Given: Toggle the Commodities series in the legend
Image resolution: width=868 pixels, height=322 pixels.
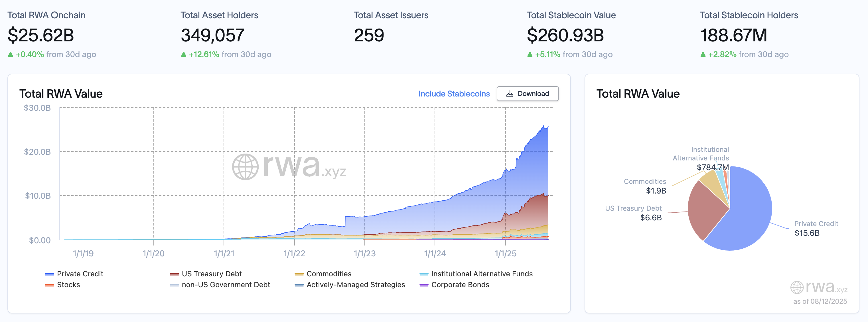Looking at the screenshot, I should (x=328, y=274).
